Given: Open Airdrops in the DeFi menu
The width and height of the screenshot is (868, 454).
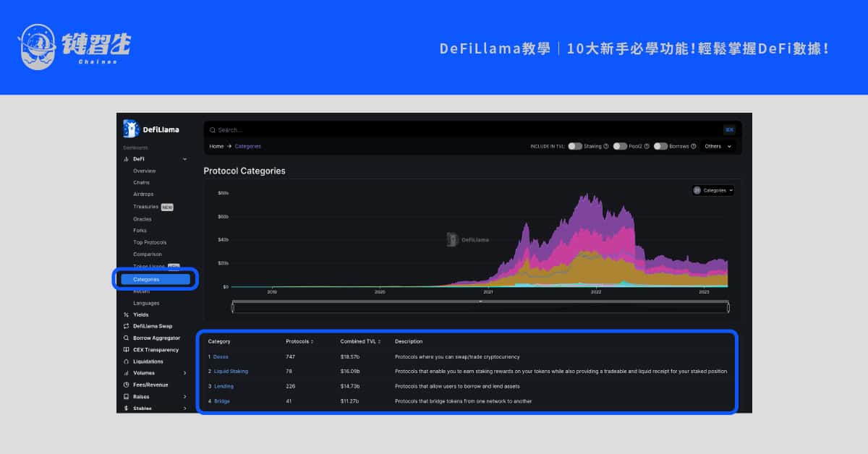Looking at the screenshot, I should click(x=143, y=194).
